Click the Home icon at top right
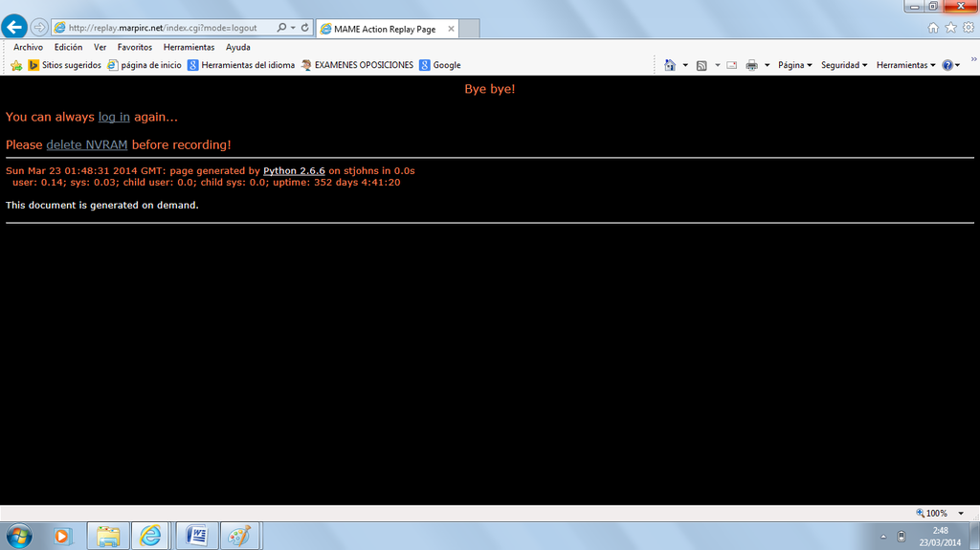The image size is (980, 550). (x=933, y=28)
